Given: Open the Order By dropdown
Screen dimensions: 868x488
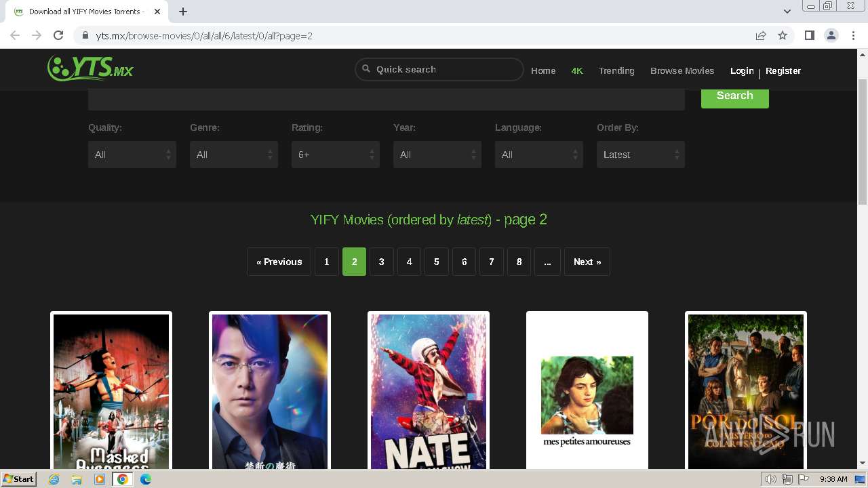Looking at the screenshot, I should pyautogui.click(x=641, y=155).
